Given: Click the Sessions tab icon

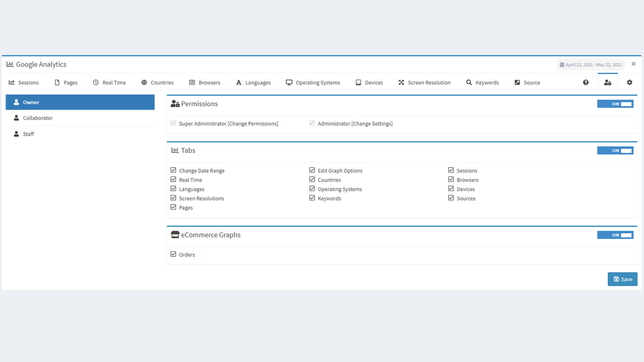Looking at the screenshot, I should coord(11,82).
